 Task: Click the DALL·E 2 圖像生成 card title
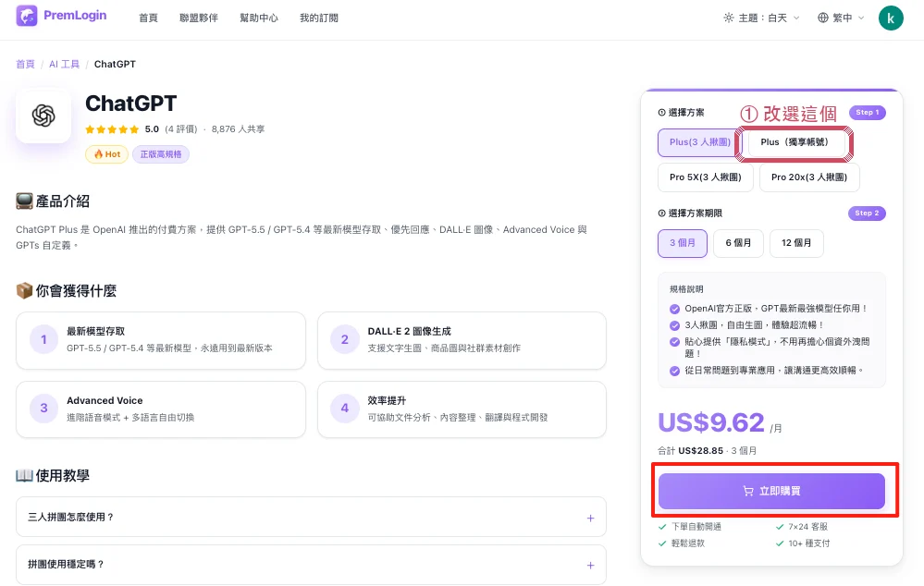click(409, 332)
